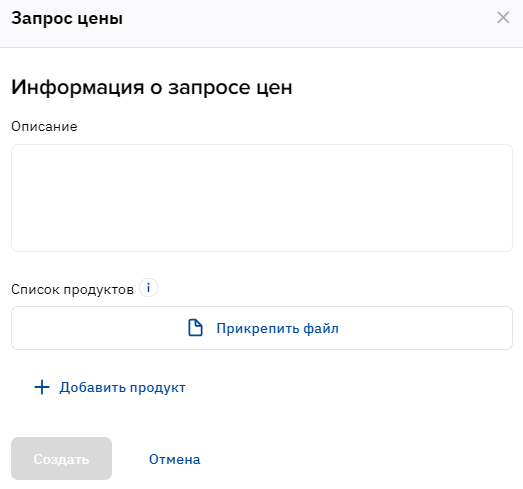Select the Прикрепить файл text link
Screen dimensions: 523x489
click(x=278, y=328)
